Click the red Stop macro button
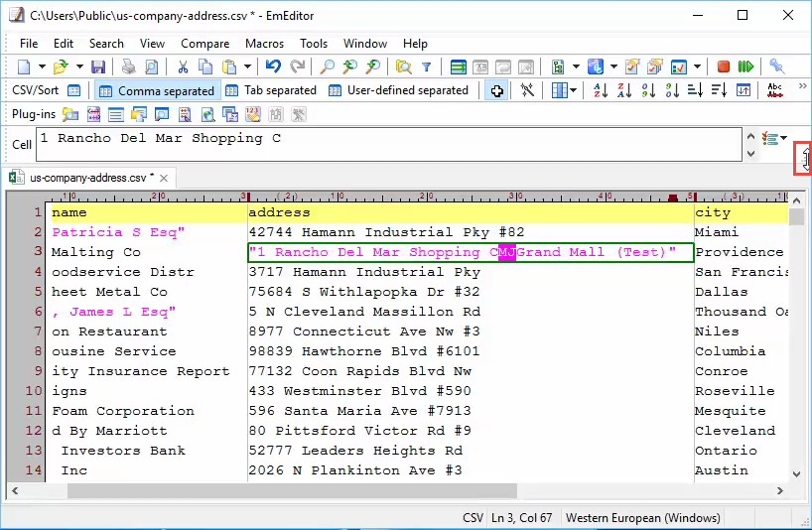Image resolution: width=812 pixels, height=530 pixels. click(723, 66)
